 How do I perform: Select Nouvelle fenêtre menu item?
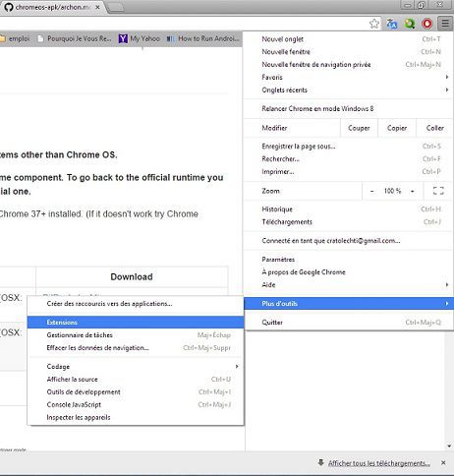[x=349, y=52]
